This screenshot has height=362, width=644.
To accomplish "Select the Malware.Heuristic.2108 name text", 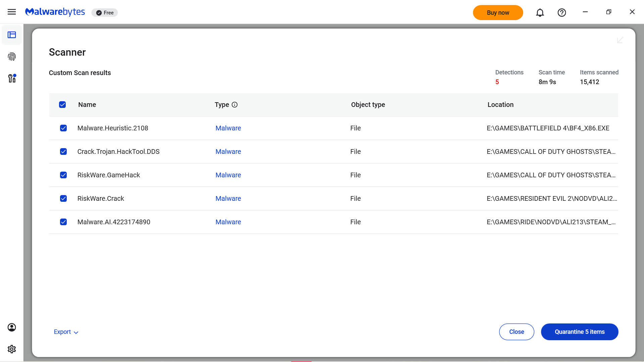I will click(113, 128).
